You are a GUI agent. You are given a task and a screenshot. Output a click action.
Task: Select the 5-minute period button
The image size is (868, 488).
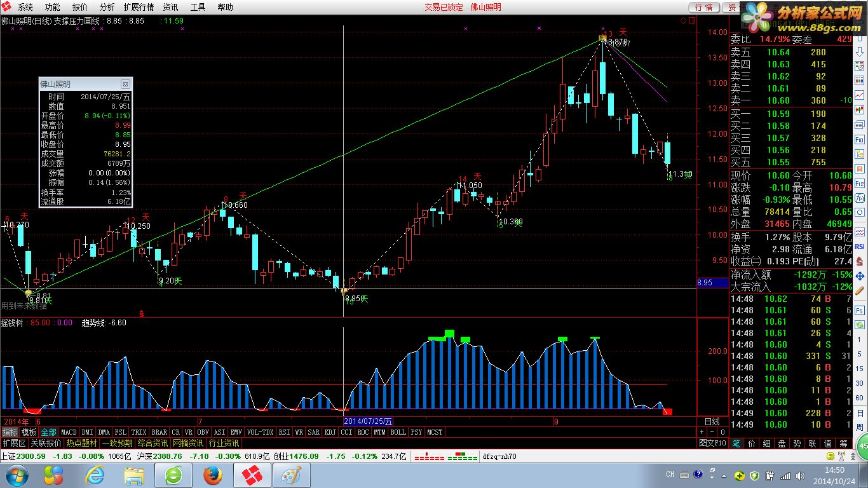click(859, 354)
